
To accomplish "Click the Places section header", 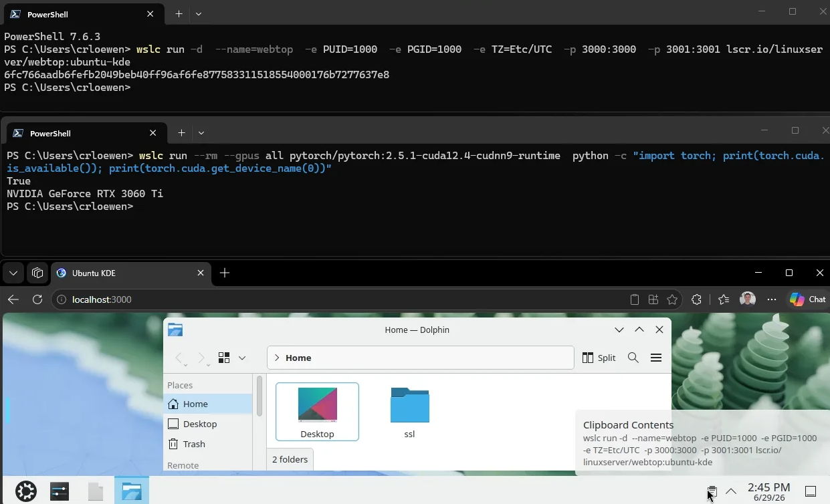I will [180, 385].
